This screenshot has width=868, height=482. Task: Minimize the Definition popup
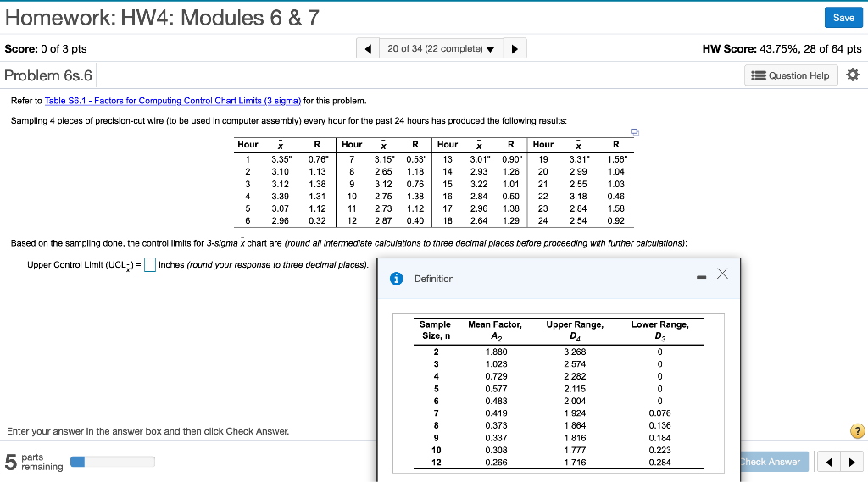(x=701, y=277)
